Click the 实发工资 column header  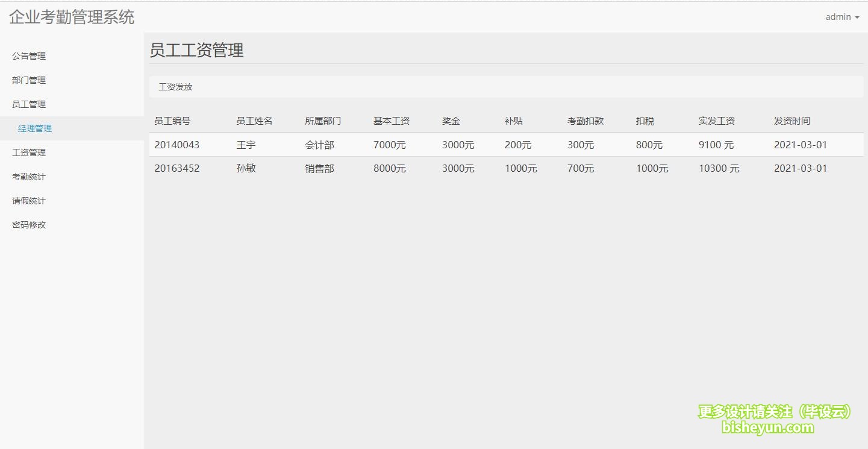(x=716, y=121)
